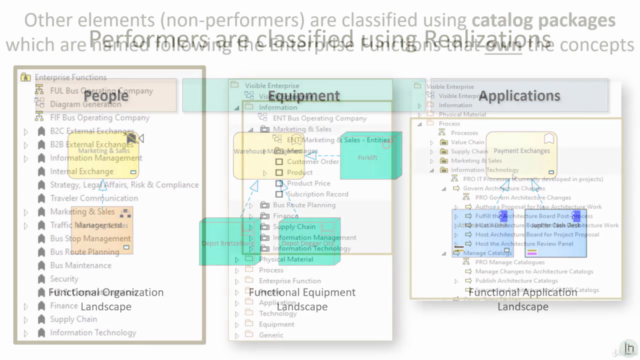Open the ENT Bus Operating Company diagram icon
640x360 pixels.
(x=262, y=118)
